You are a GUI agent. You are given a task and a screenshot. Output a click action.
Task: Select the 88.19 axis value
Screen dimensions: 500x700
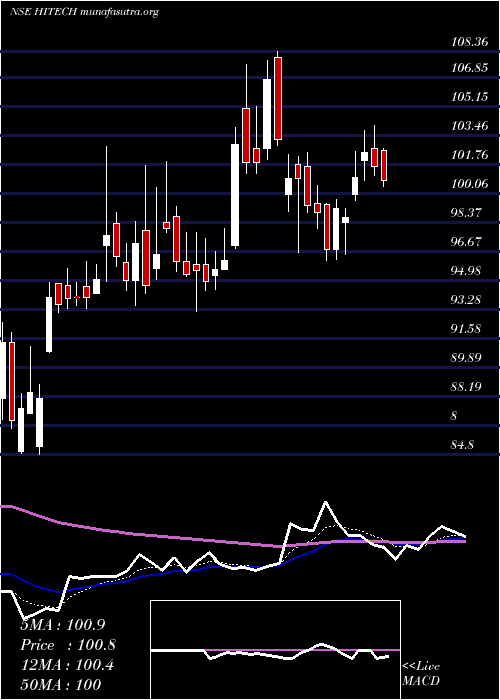click(x=467, y=387)
